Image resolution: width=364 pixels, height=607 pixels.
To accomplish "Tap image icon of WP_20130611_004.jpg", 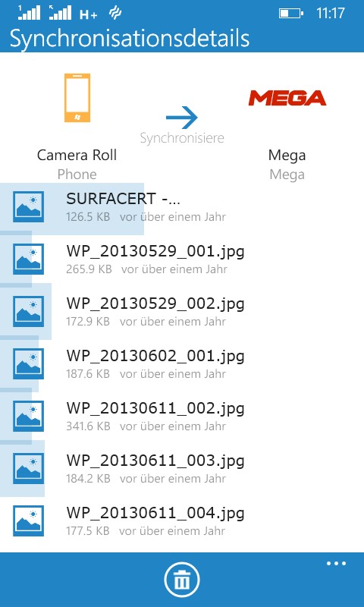I will [28, 521].
